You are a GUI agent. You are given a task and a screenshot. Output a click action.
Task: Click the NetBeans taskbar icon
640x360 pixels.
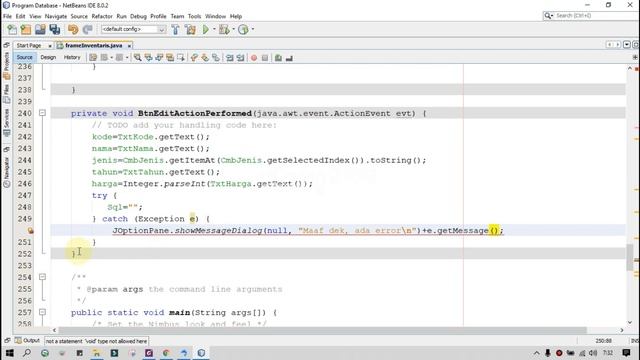click(201, 353)
